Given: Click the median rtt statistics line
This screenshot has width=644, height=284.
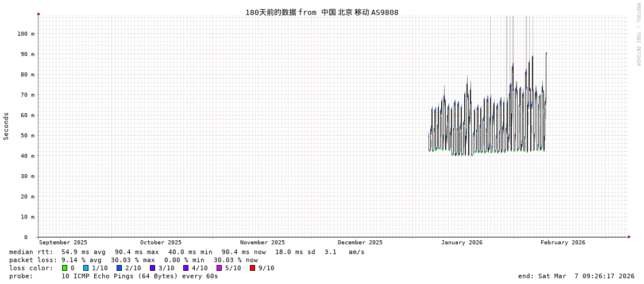Looking at the screenshot, I should click(187, 252).
